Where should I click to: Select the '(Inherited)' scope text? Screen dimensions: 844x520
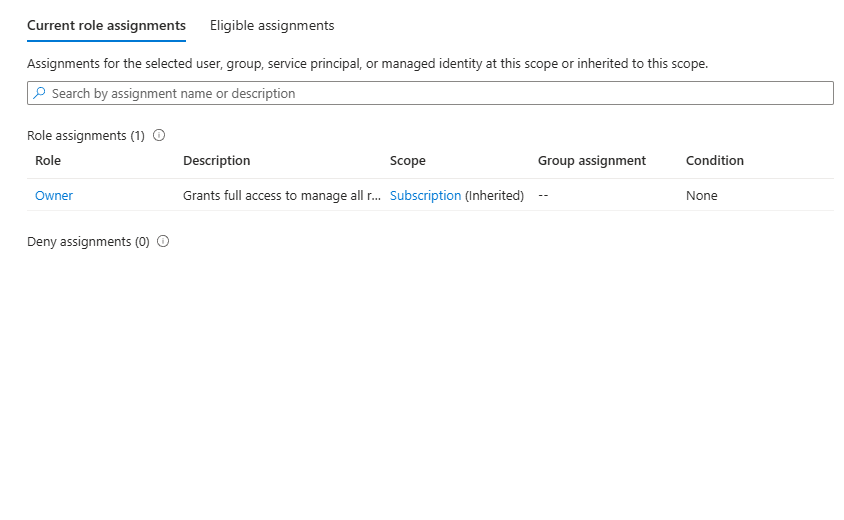[494, 195]
